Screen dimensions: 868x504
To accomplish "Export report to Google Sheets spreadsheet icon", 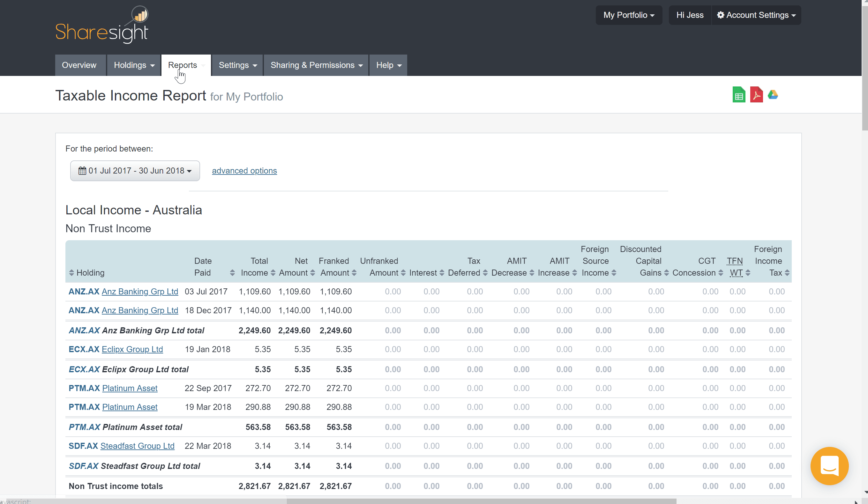I will [x=738, y=95].
